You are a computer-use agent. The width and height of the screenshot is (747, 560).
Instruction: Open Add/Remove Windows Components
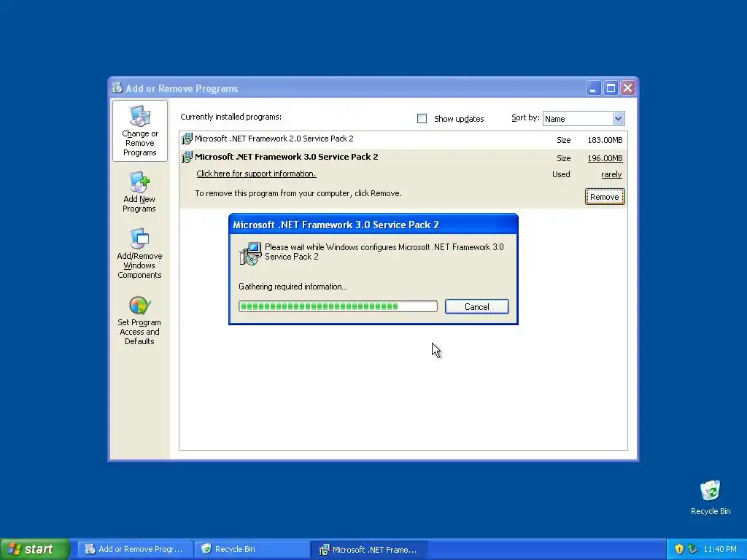(x=139, y=253)
